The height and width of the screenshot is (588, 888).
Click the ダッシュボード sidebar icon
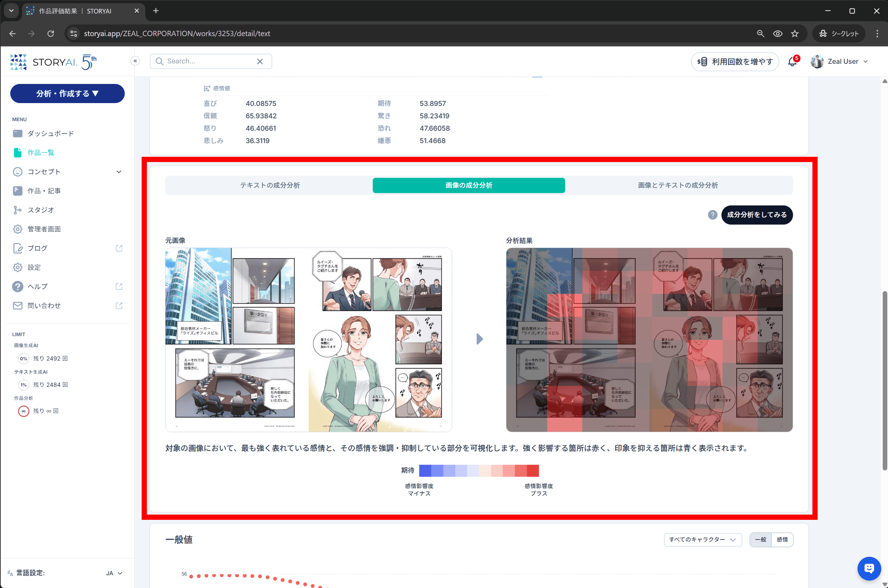[x=18, y=134]
